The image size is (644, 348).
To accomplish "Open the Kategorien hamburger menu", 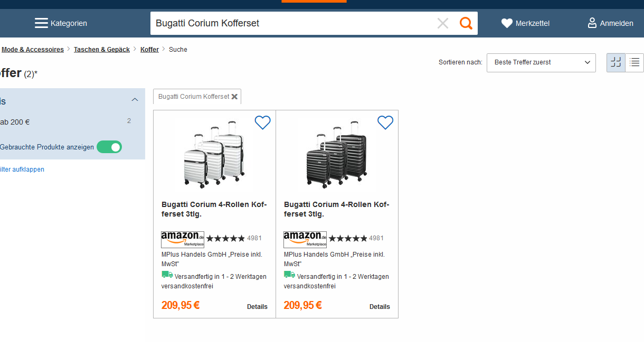I will coord(41,23).
